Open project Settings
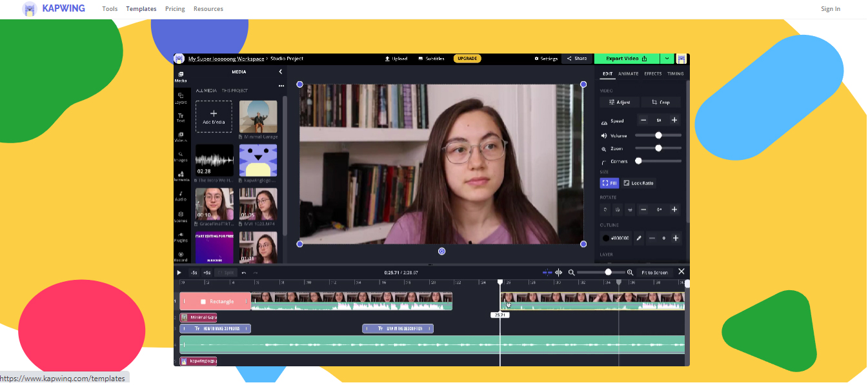 [x=546, y=59]
